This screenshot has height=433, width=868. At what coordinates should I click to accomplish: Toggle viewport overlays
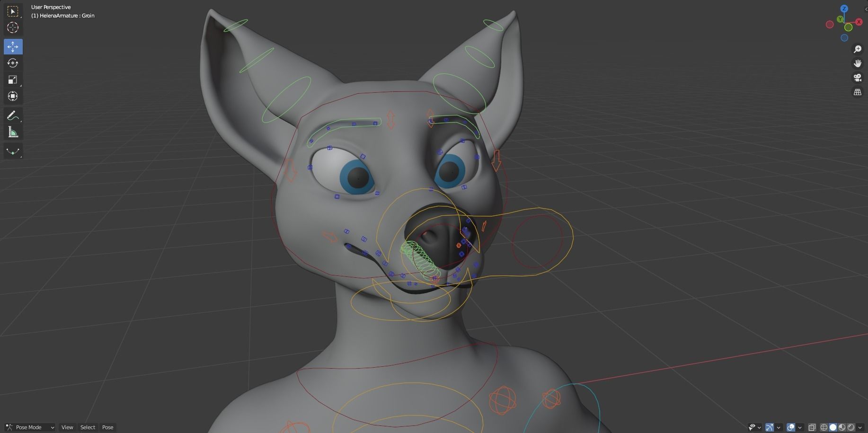pos(791,427)
